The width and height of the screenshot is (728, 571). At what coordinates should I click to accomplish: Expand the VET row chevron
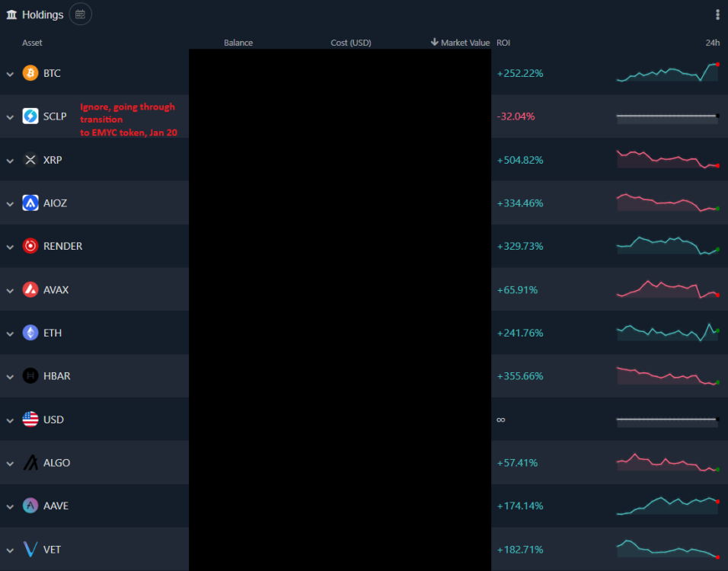(x=10, y=549)
